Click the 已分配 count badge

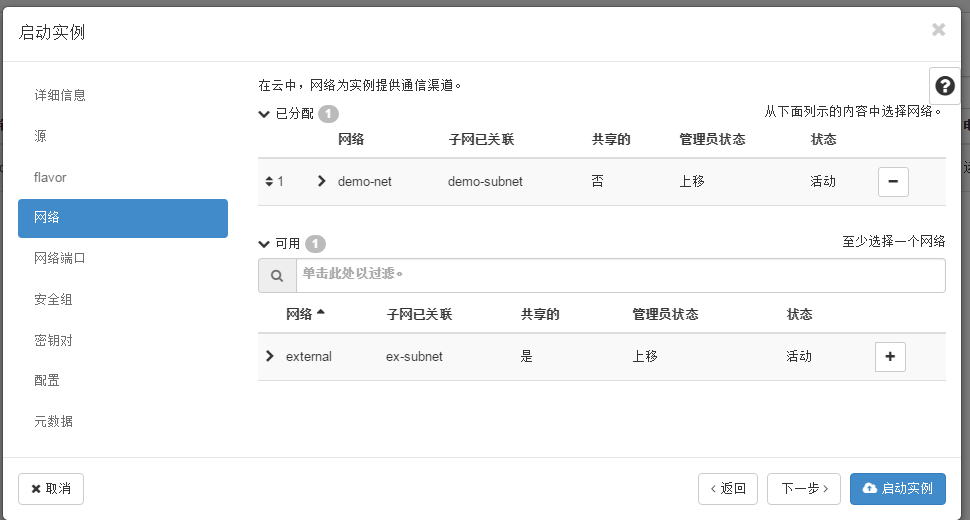[x=328, y=114]
